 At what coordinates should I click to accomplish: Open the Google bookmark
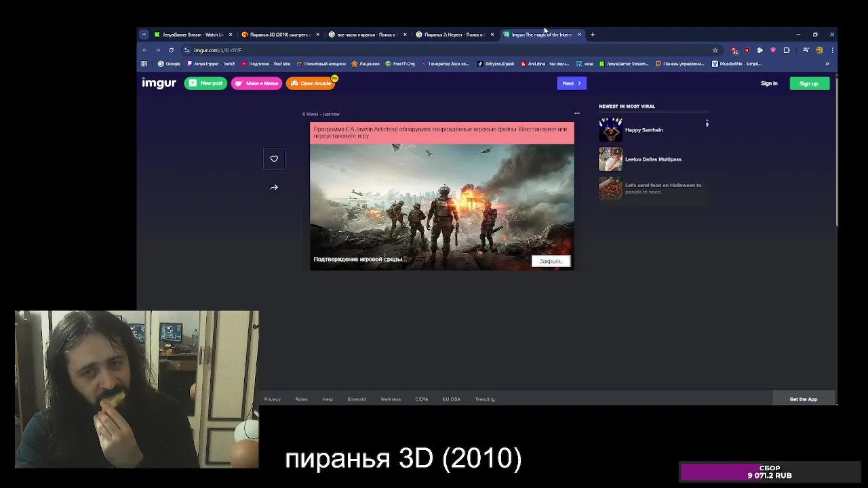click(170, 64)
